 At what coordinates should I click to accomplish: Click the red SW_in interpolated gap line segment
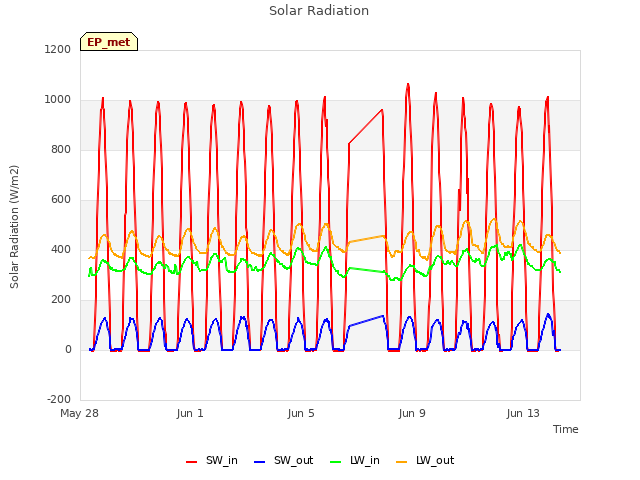pyautogui.click(x=366, y=127)
